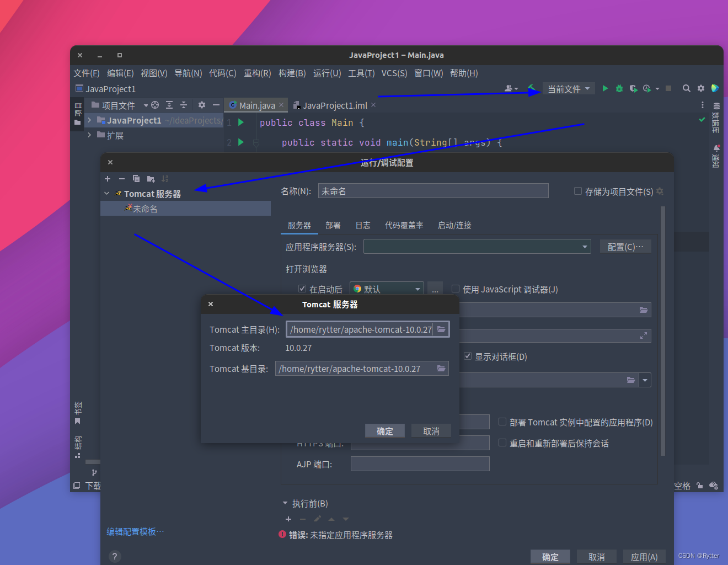Viewport: 728px width, 565px height.
Task: Enable preserve sessions across restarts checkbox
Action: coord(502,443)
